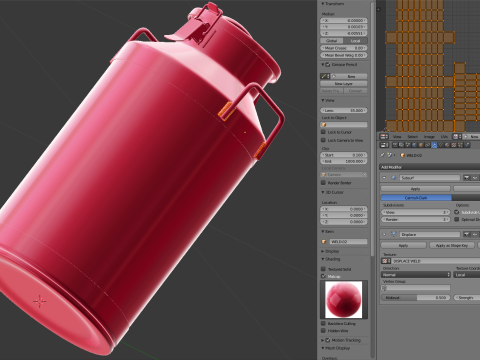Disable the Matcap checkbox
The height and width of the screenshot is (360, 480).
tap(323, 276)
